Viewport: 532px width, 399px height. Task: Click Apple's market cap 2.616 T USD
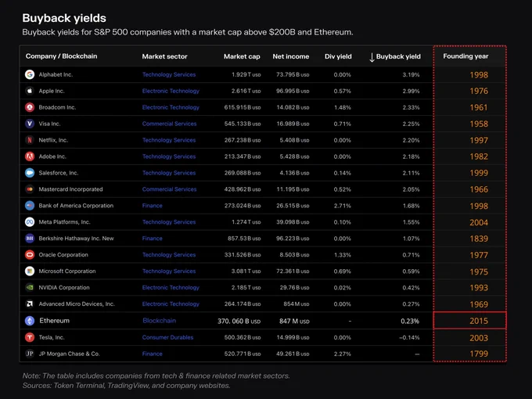[246, 91]
